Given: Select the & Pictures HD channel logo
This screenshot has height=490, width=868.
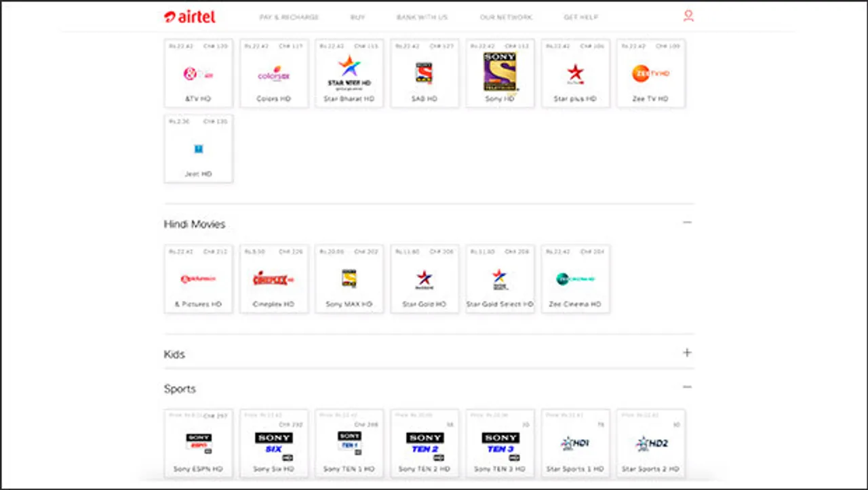Looking at the screenshot, I should click(x=198, y=279).
